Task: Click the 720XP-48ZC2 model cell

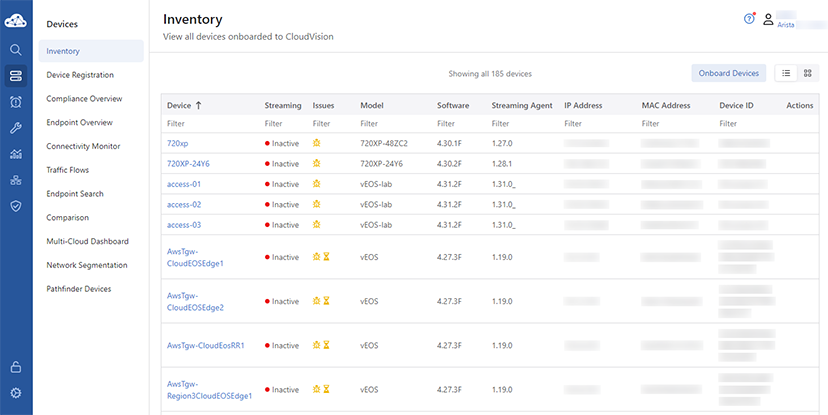Action: (384, 144)
